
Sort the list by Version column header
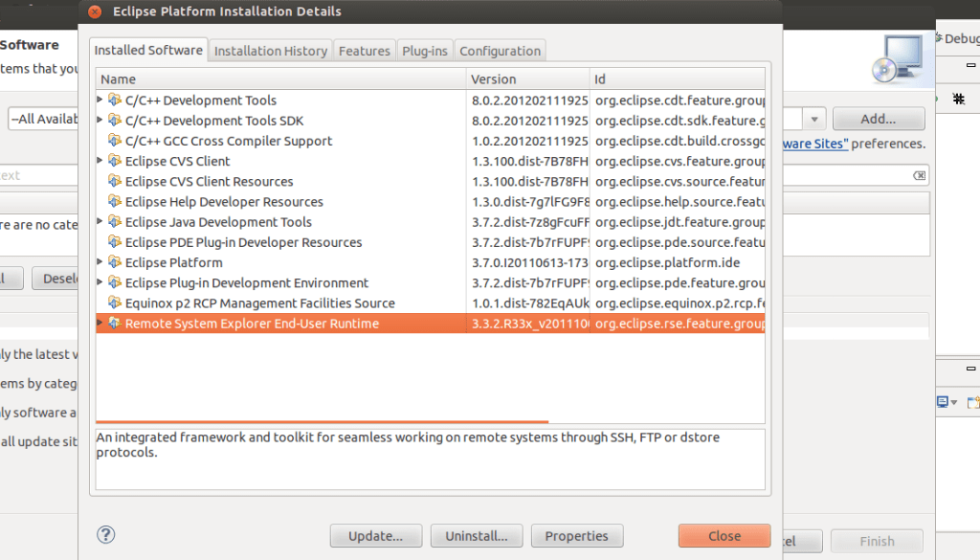526,79
